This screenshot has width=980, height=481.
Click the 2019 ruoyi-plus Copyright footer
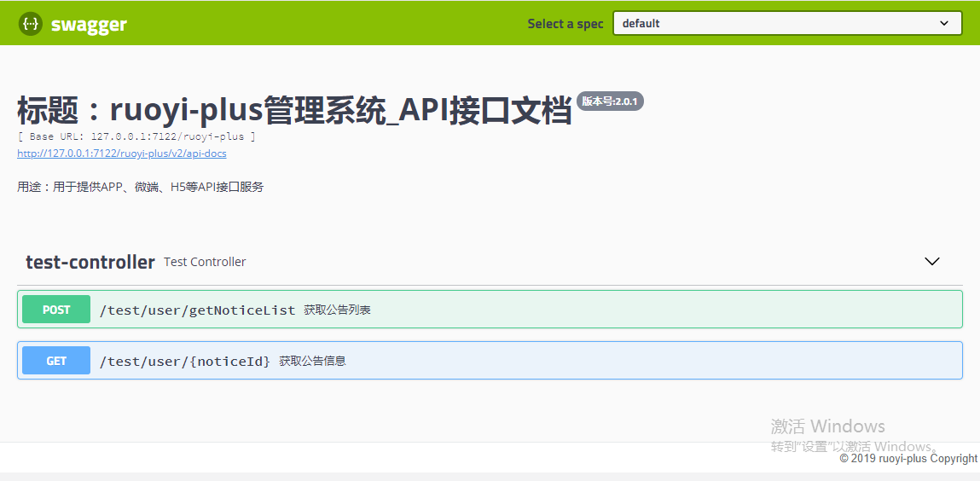coord(909,459)
